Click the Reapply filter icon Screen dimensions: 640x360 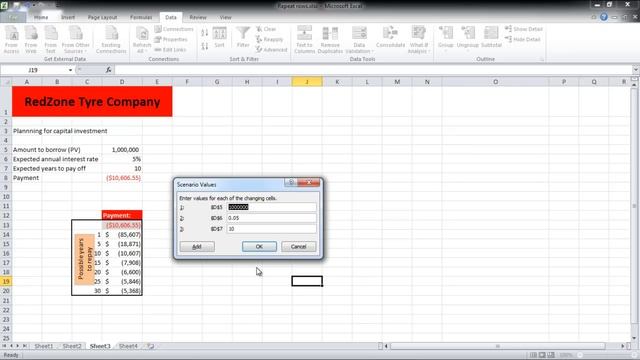coord(269,39)
